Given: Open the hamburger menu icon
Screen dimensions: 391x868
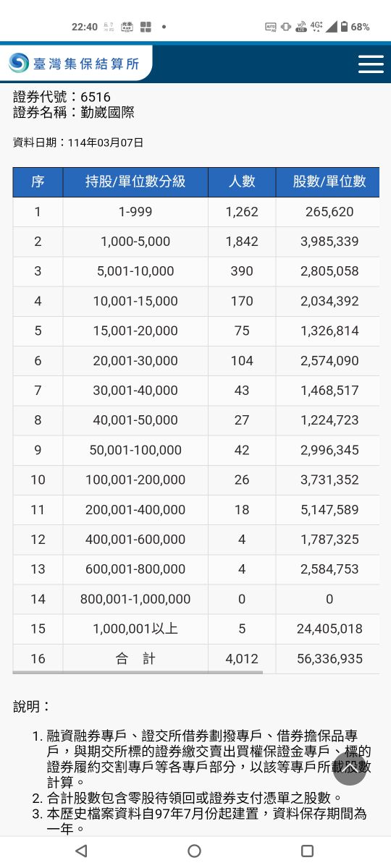Looking at the screenshot, I should 371,64.
